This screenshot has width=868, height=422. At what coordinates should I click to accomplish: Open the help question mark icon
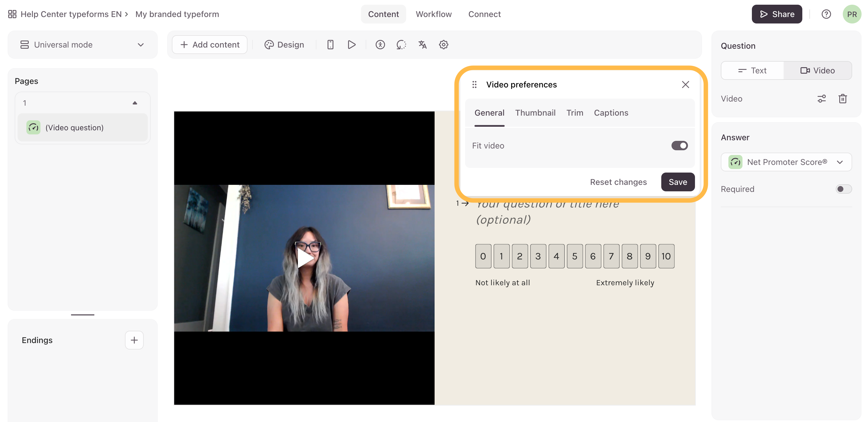tap(826, 14)
